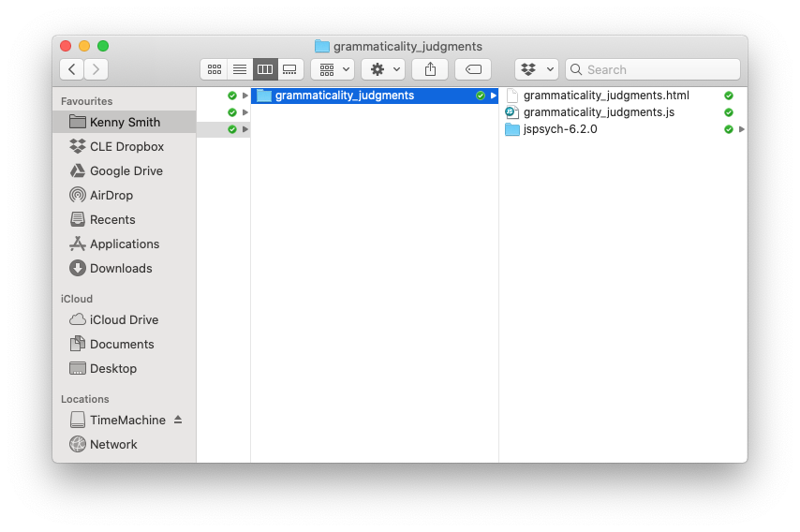
Task: Switch to gallery view mode
Action: click(289, 69)
